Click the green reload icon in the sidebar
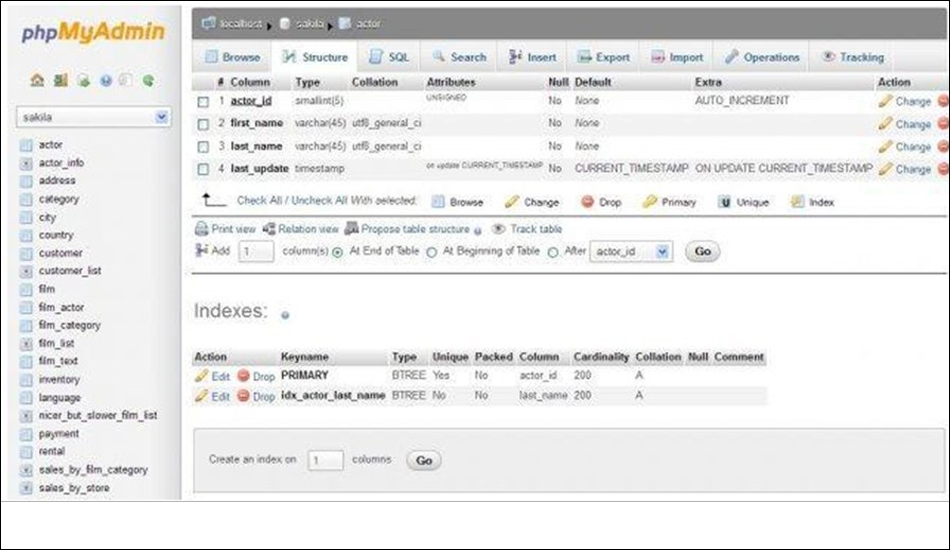The width and height of the screenshot is (950, 550). [x=148, y=80]
